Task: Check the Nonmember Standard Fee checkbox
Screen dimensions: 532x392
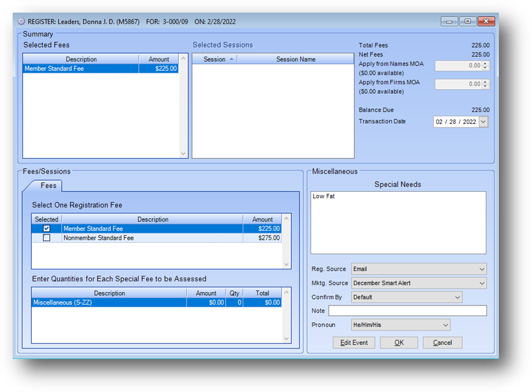Action: coord(46,238)
